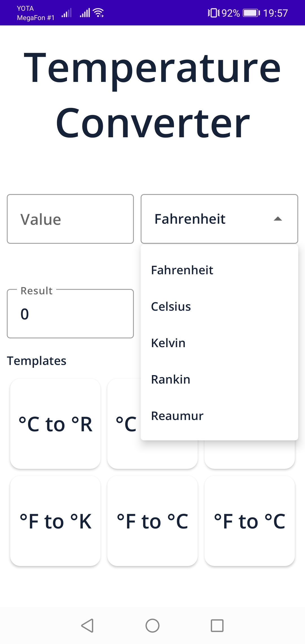Screen dimensions: 305x644
Task: Choose the rightmost °F to °C template
Action: (250, 521)
